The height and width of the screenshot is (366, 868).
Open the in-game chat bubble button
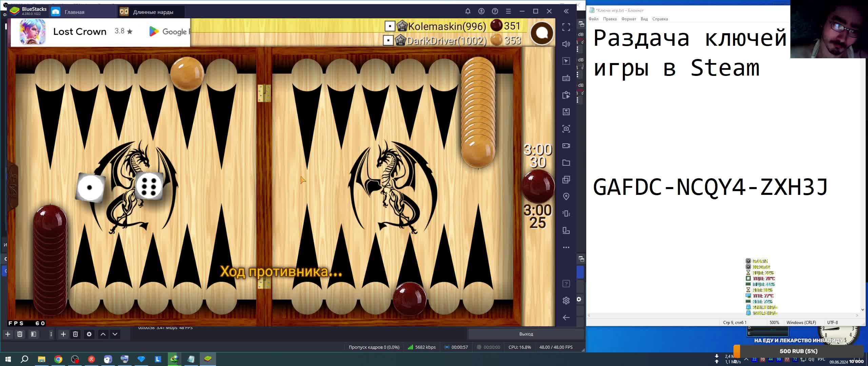point(542,33)
